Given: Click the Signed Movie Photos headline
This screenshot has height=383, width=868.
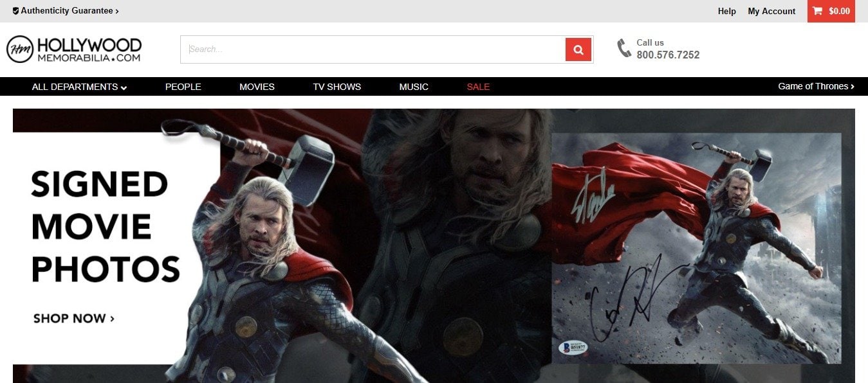Looking at the screenshot, I should (105, 226).
